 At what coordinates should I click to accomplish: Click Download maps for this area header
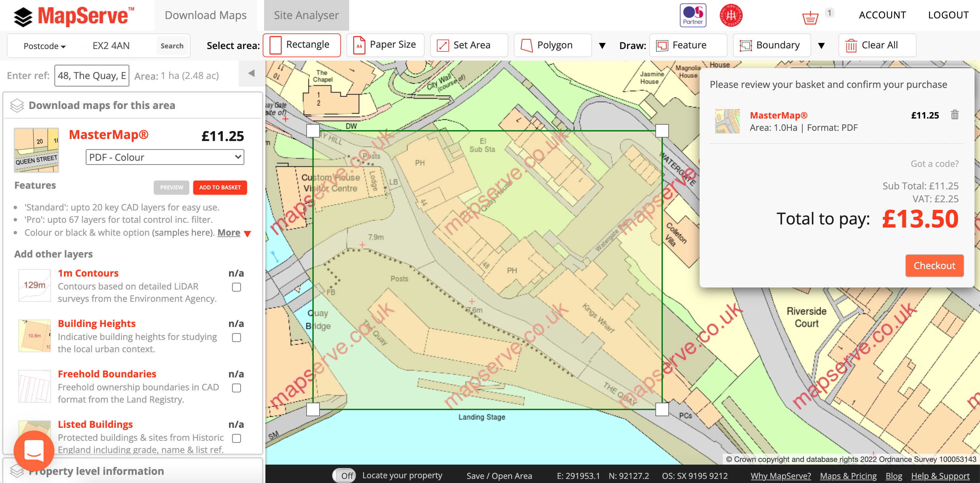point(102,105)
